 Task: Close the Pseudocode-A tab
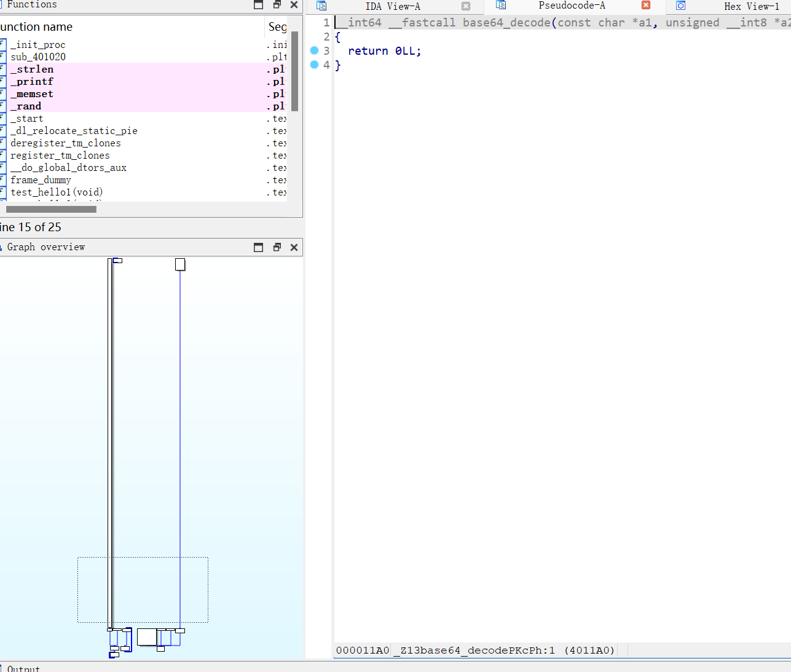pos(645,6)
